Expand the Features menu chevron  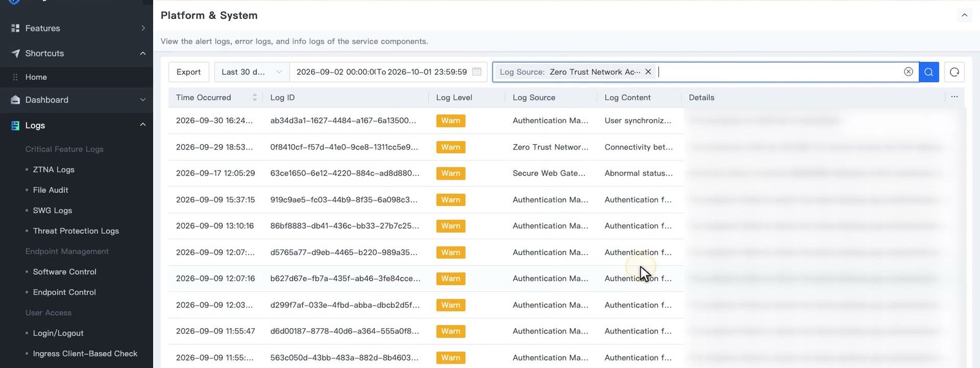(143, 28)
